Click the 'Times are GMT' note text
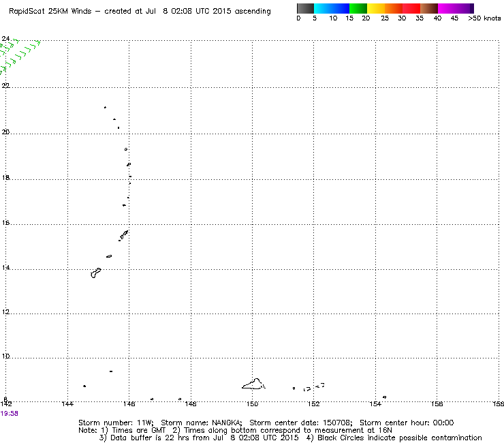The height and width of the screenshot is (443, 504). [133, 431]
